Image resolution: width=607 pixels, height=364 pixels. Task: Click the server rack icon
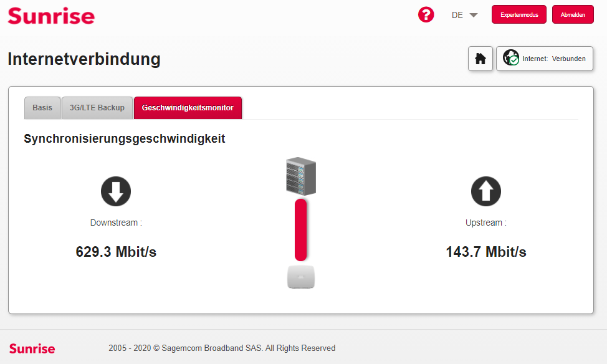click(x=301, y=176)
